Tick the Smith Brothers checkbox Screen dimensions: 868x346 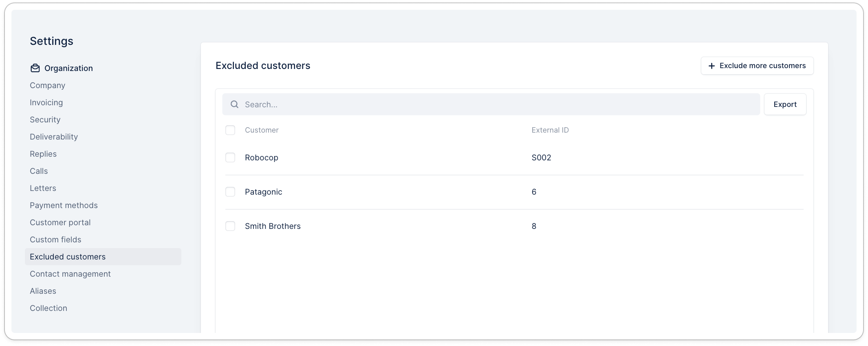pos(230,226)
